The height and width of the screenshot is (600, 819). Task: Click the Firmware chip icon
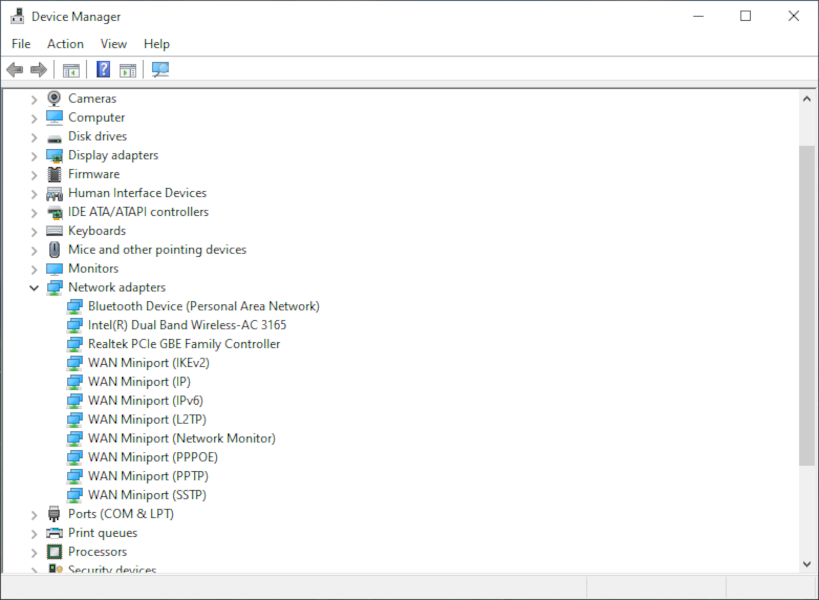click(54, 174)
